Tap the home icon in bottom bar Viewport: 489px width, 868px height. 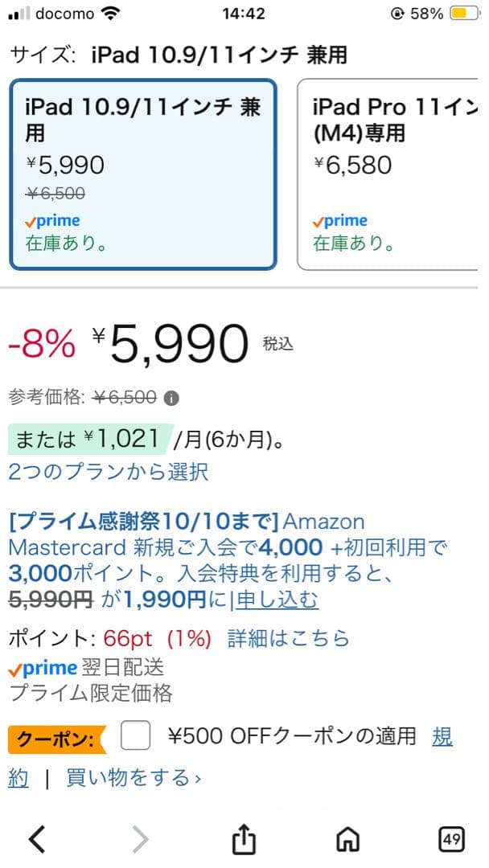tap(347, 838)
